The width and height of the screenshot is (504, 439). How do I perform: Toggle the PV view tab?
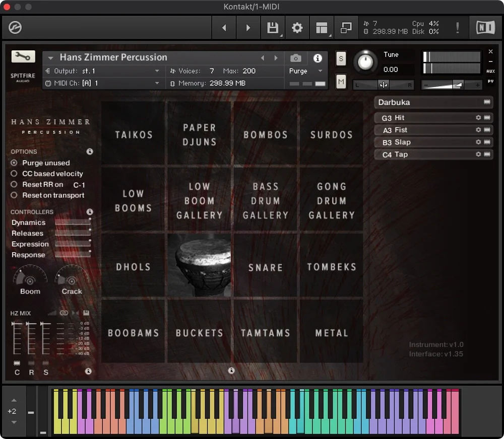tap(490, 81)
